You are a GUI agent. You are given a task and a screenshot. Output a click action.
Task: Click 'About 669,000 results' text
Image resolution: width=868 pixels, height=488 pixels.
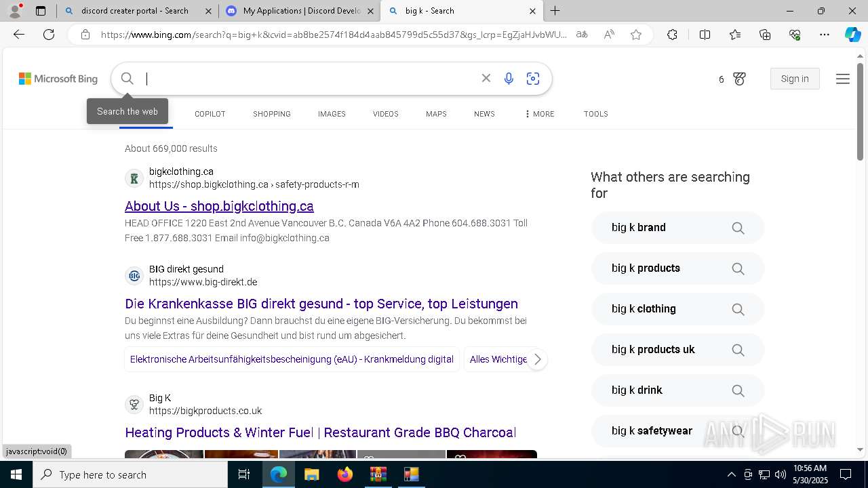[171, 148]
